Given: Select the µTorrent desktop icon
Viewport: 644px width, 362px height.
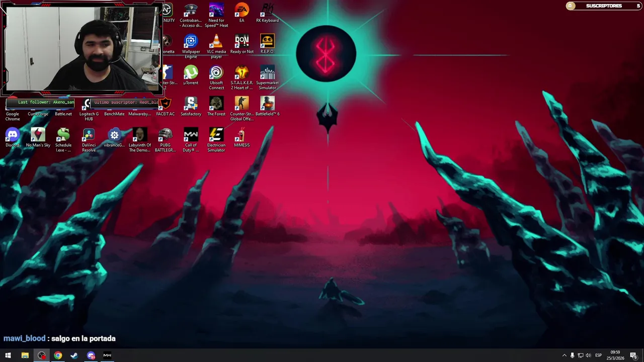Looking at the screenshot, I should (191, 75).
